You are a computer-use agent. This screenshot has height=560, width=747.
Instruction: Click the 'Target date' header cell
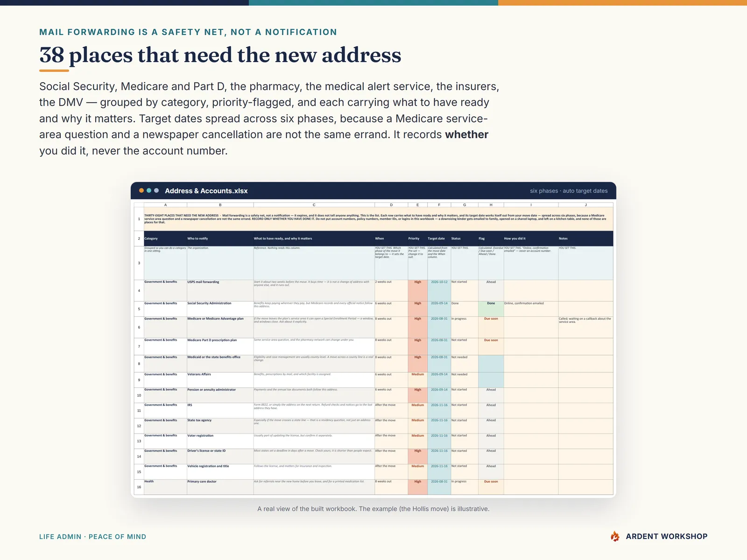[439, 238]
